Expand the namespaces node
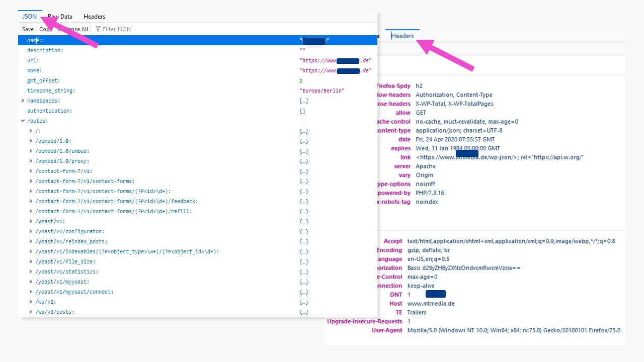Image resolution: width=644 pixels, height=362 pixels. tap(23, 101)
